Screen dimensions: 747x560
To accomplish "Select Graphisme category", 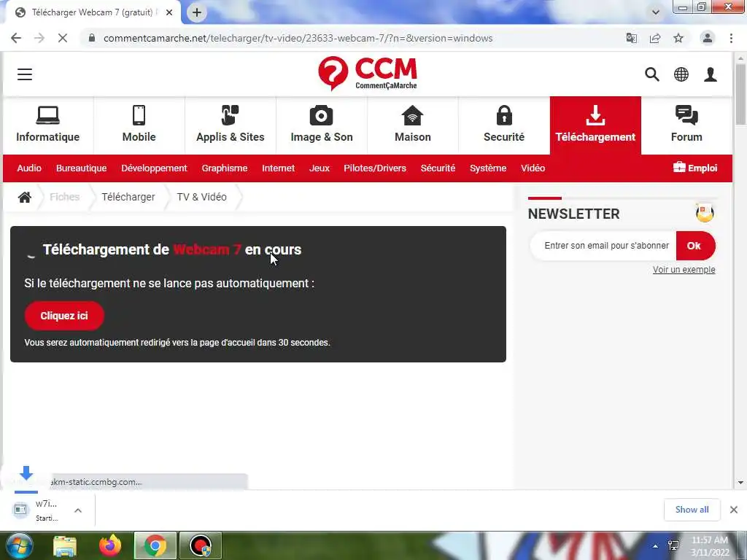I will [225, 168].
